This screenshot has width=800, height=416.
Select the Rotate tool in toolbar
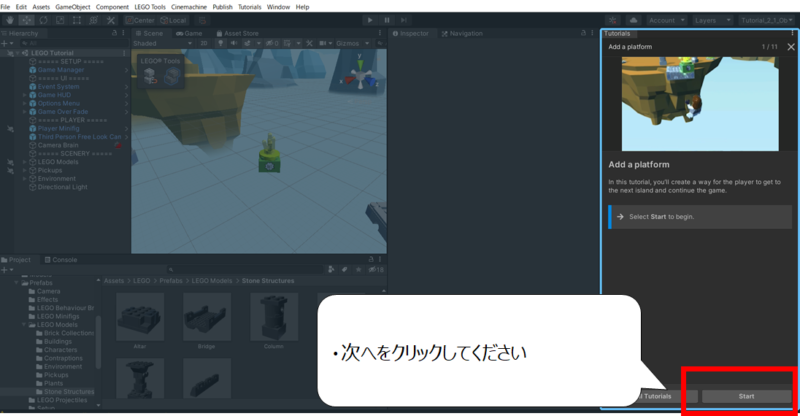point(43,20)
